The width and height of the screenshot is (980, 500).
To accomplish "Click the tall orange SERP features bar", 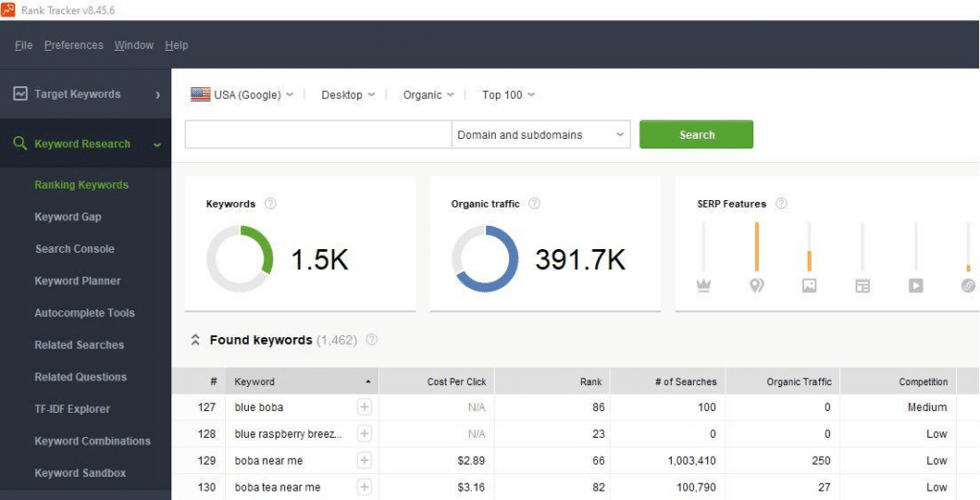I will (x=756, y=246).
